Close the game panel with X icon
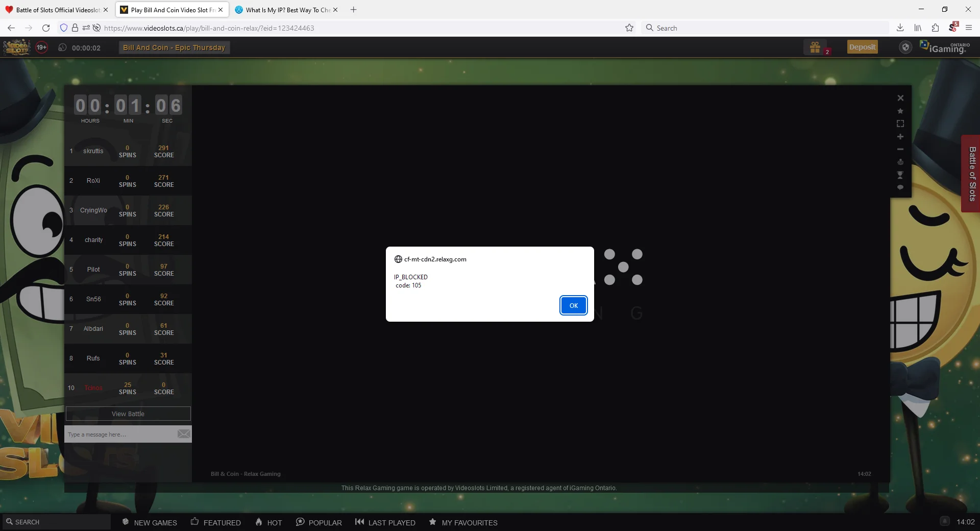 click(900, 98)
